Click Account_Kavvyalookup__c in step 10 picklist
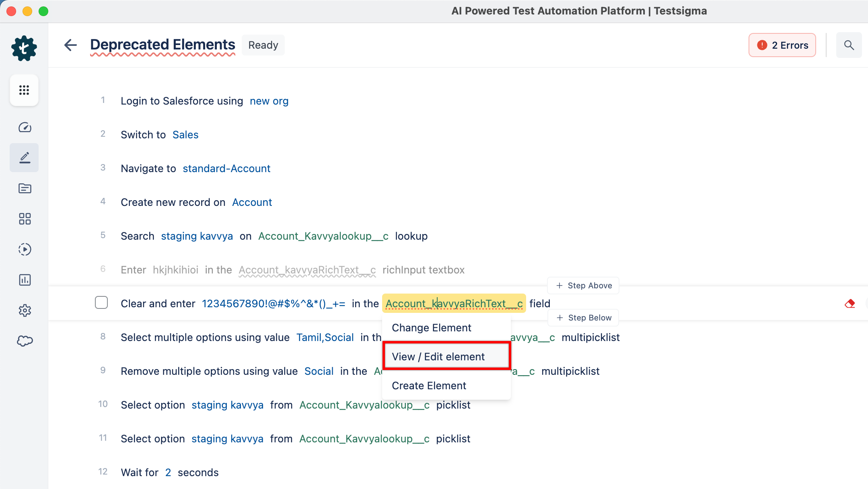The height and width of the screenshot is (489, 868). [364, 405]
